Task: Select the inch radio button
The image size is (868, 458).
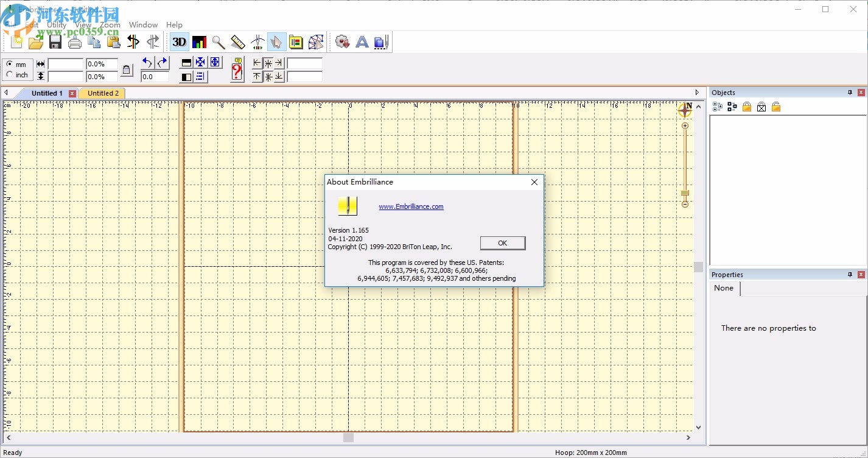Action: click(10, 74)
